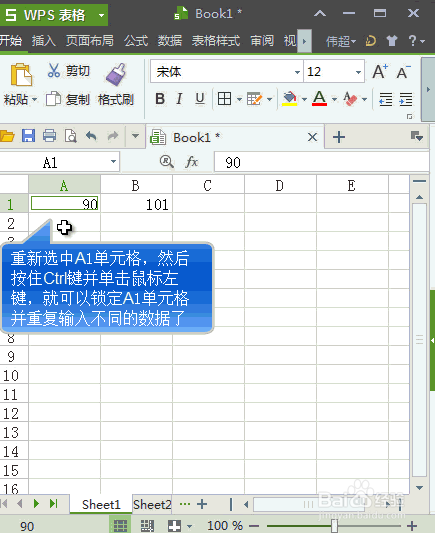
Task: Toggle bold formatting
Action: pyautogui.click(x=160, y=99)
